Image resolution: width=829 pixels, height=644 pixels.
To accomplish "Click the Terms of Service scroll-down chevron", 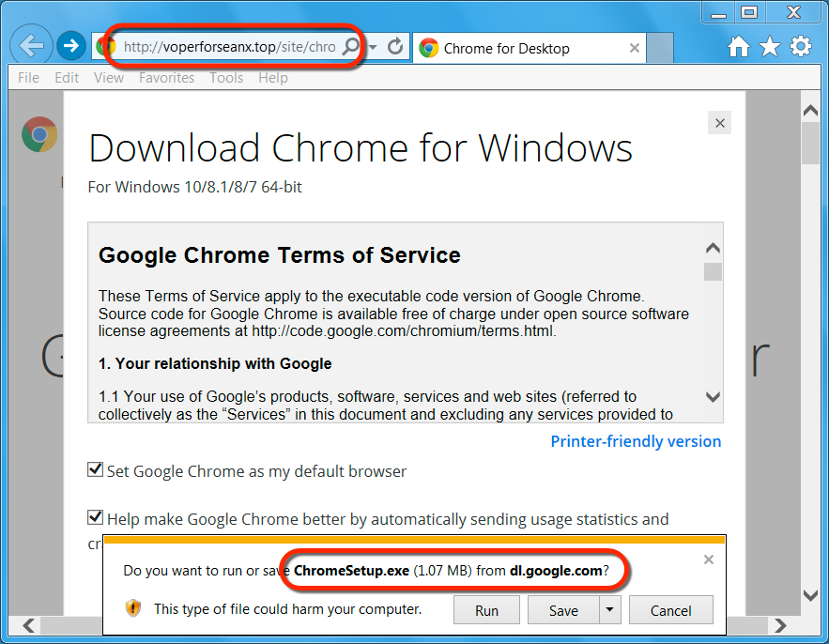I will (713, 396).
